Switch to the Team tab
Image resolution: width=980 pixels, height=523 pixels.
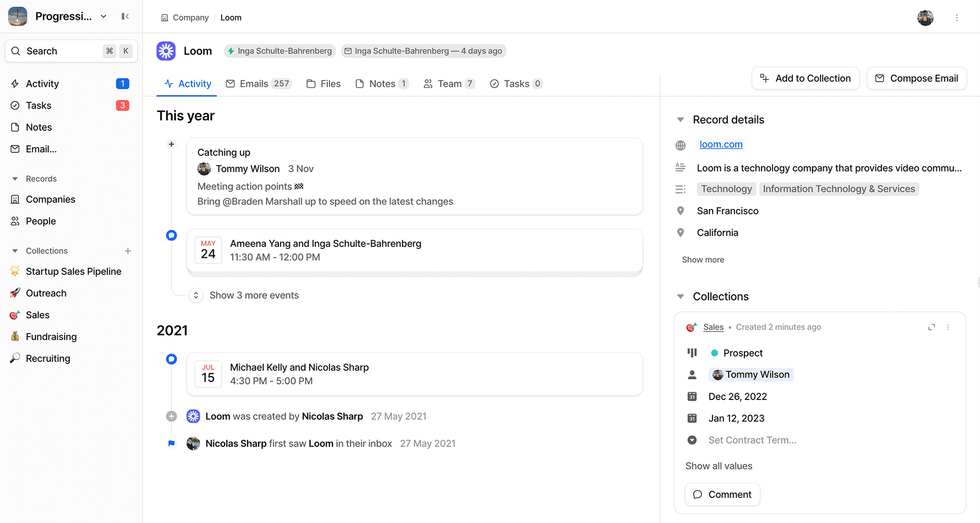click(x=449, y=84)
